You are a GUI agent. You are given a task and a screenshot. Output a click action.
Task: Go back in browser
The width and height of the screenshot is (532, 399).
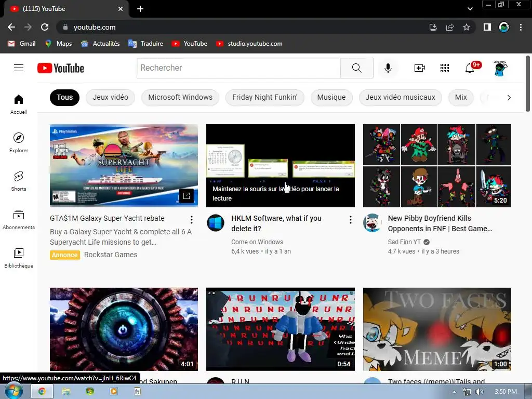pyautogui.click(x=11, y=27)
